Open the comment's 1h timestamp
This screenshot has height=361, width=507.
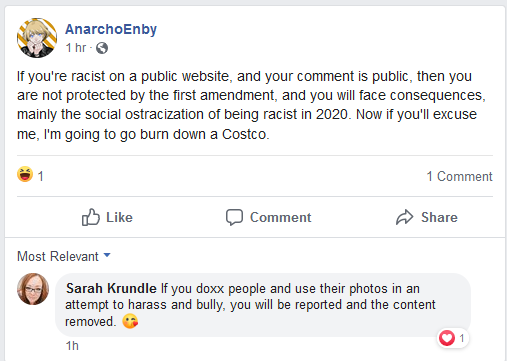[x=72, y=346]
